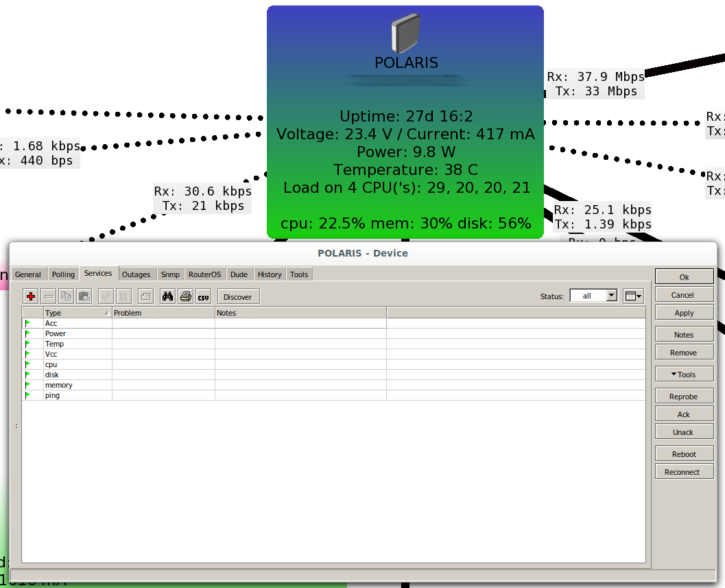Open the column chooser table icon
This screenshot has height=588, width=725.
[633, 296]
